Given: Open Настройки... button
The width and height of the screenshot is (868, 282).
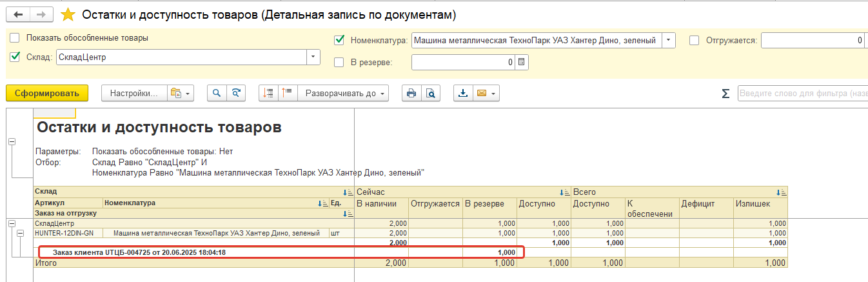Looking at the screenshot, I should click(133, 94).
